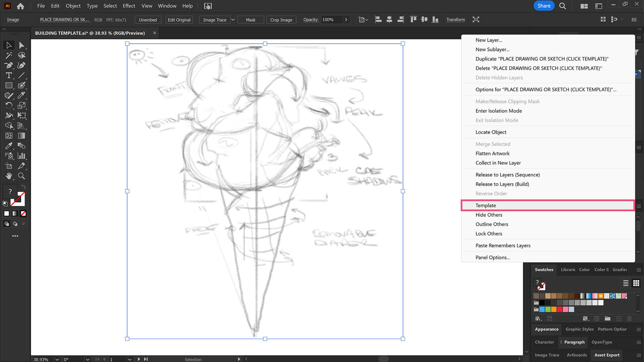The height and width of the screenshot is (362, 644).
Task: Set paint mode to Color
Action: click(x=6, y=213)
